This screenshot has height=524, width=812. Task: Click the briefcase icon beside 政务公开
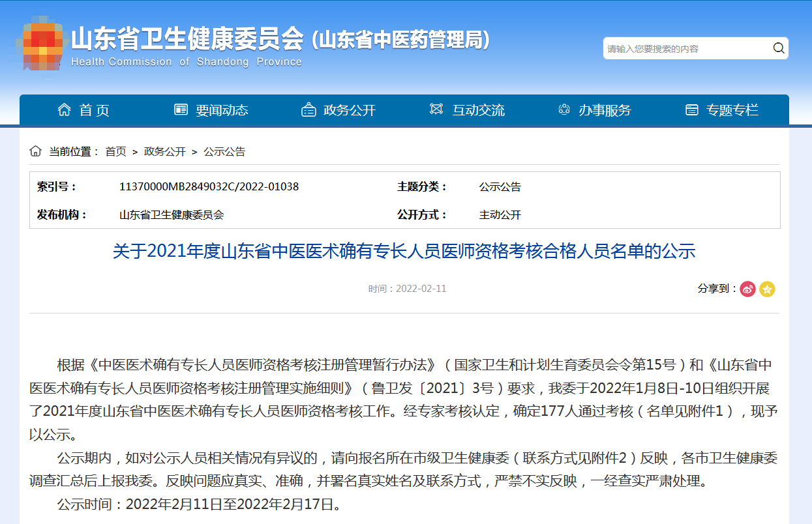(308, 110)
